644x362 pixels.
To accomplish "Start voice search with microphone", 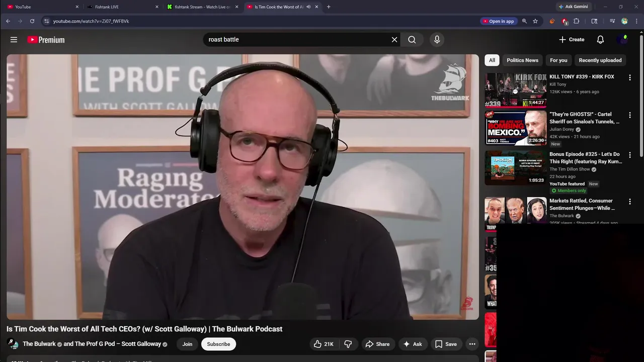I will tap(437, 40).
